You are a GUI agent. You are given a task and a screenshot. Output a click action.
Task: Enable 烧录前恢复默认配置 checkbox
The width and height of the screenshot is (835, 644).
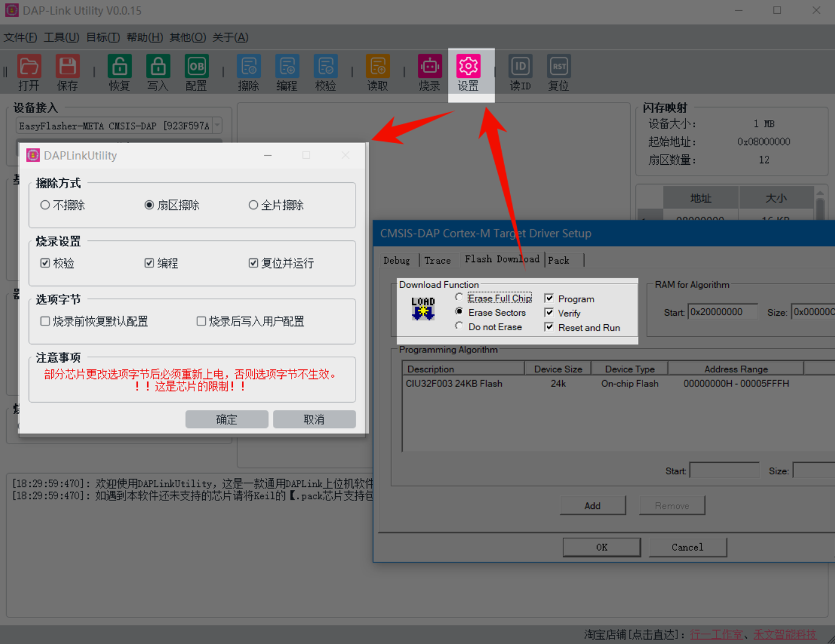coord(45,321)
